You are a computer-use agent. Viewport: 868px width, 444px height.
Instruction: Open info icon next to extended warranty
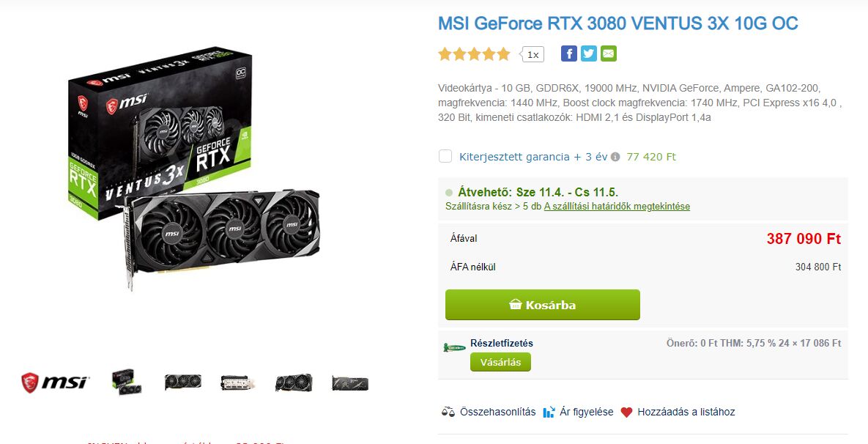pyautogui.click(x=615, y=158)
